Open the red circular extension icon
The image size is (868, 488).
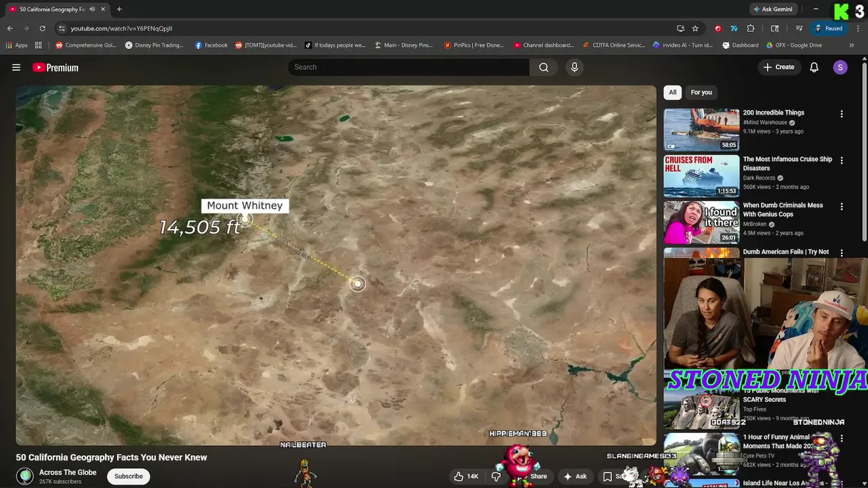pyautogui.click(x=717, y=28)
